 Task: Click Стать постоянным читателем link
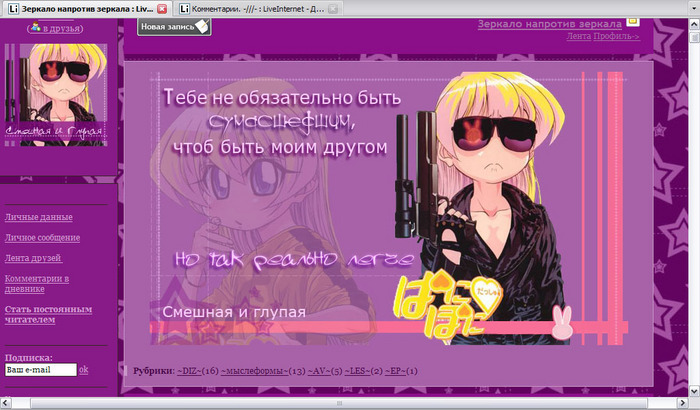[x=48, y=314]
